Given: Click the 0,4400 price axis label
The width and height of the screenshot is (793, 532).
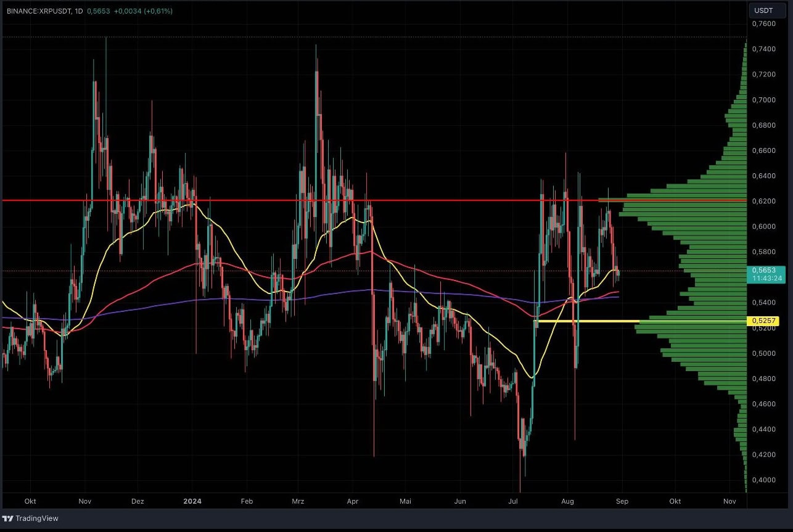Looking at the screenshot, I should [x=763, y=429].
